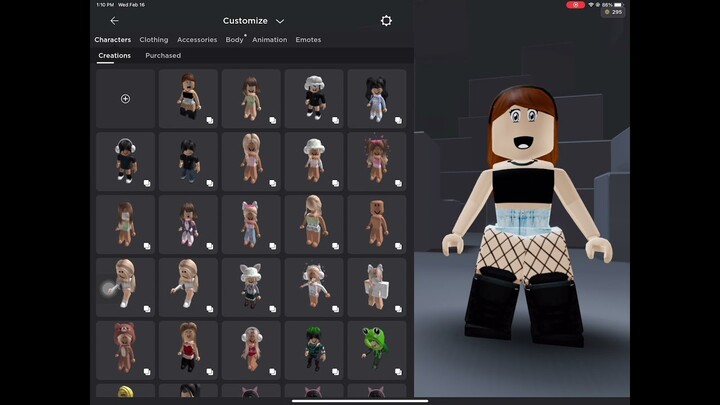Tap copy icon on pink bear tile
Screen dimensions: 720x405
pos(147,371)
